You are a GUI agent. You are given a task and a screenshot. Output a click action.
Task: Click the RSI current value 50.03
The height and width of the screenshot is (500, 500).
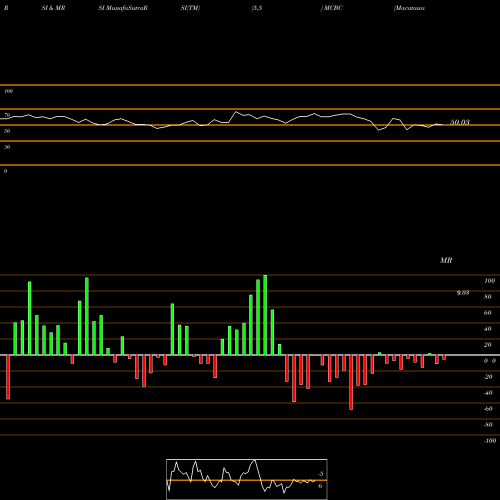tap(460, 122)
